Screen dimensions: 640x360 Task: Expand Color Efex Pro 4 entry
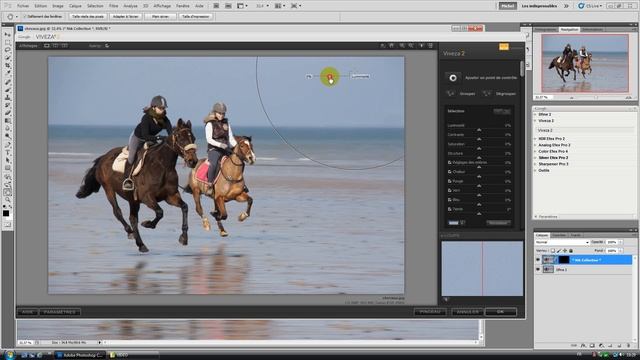coord(535,151)
